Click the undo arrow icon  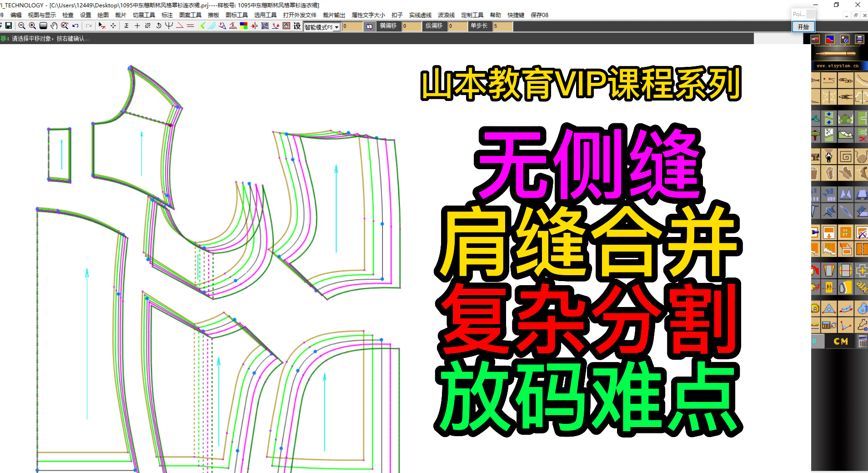coord(75,26)
